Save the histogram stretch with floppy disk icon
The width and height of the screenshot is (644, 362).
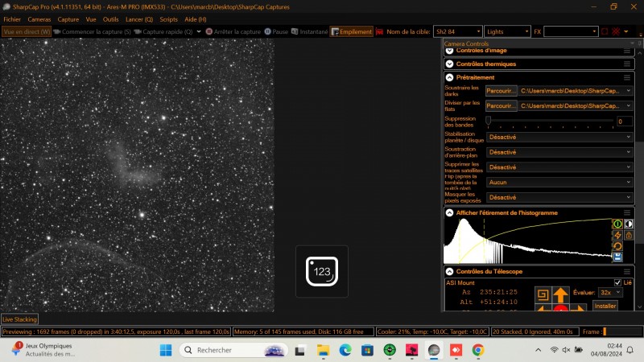617,257
